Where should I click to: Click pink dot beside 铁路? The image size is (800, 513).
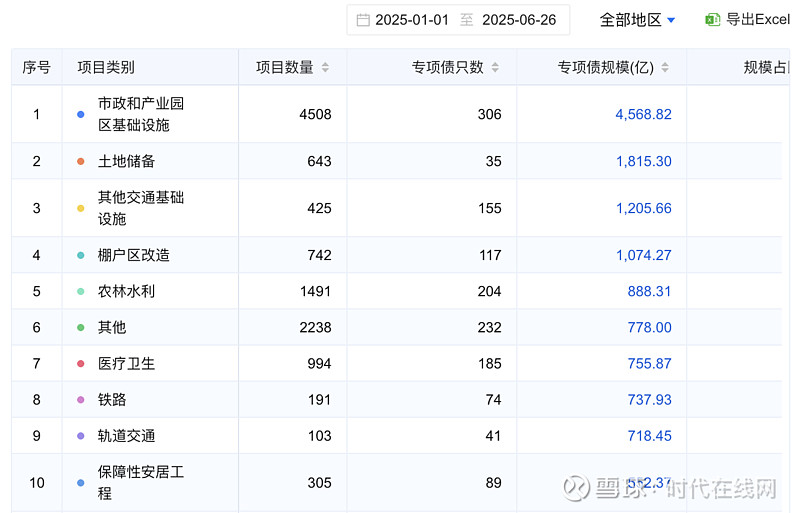(81, 400)
